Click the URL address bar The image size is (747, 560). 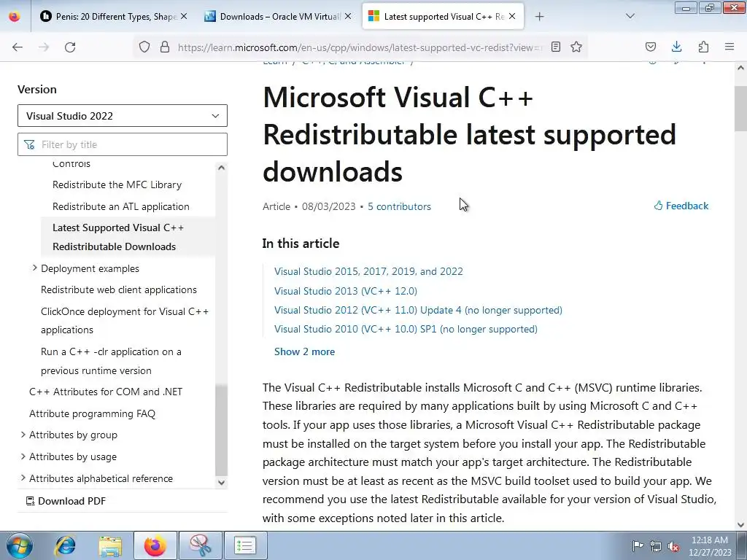click(x=360, y=47)
